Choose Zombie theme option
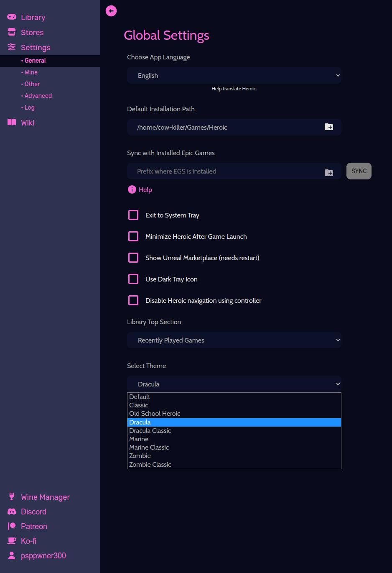 tap(234, 456)
